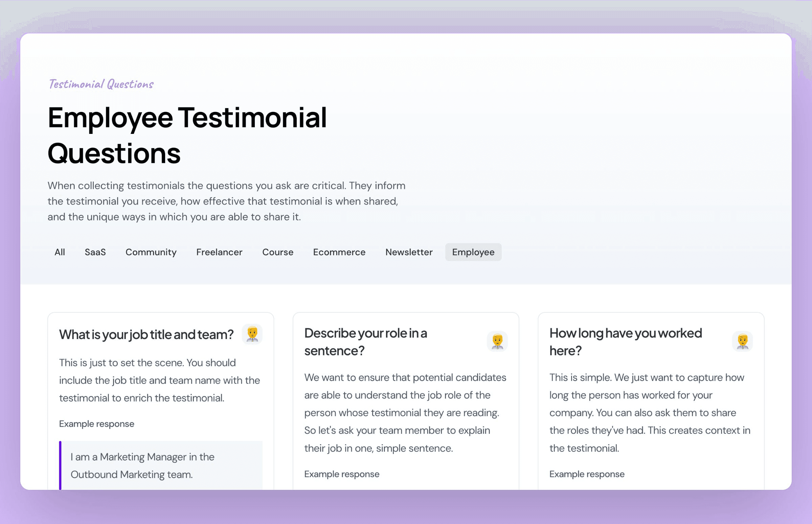Click emoji icon on how long worked card

tap(742, 341)
